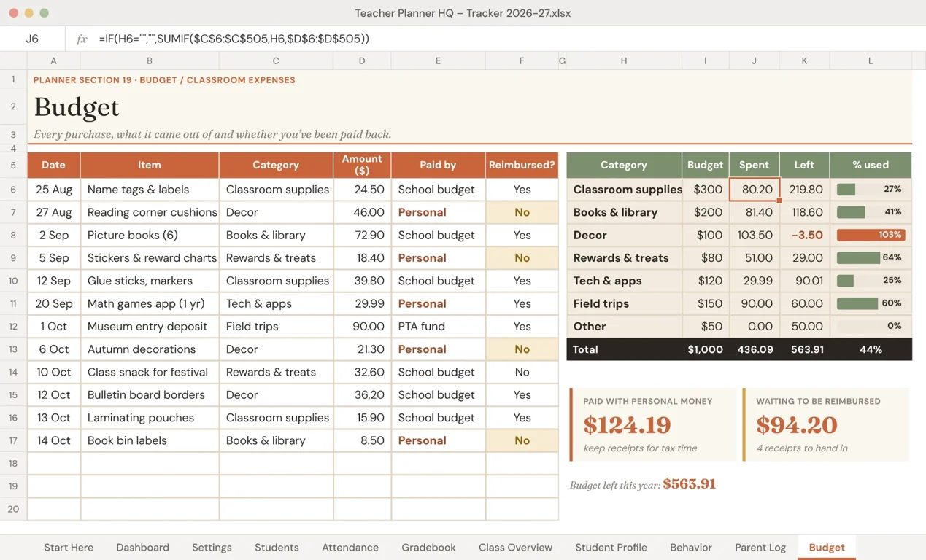
Task: Click the 'PTA fund' paid by cell
Action: 438,326
